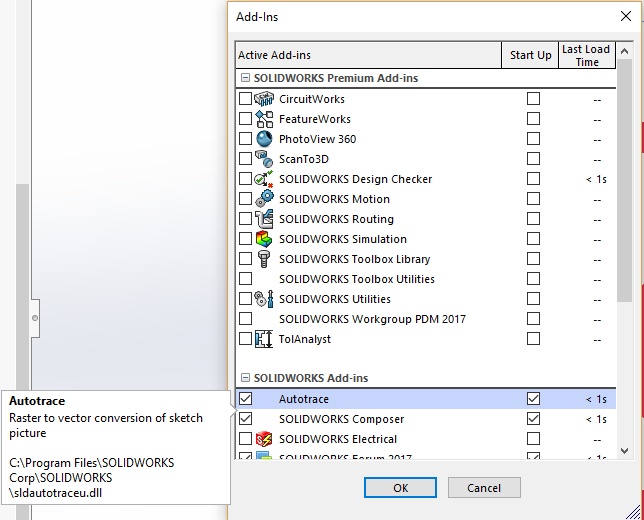
Task: Click the add-ins list scroll down arrow
Action: click(624, 451)
